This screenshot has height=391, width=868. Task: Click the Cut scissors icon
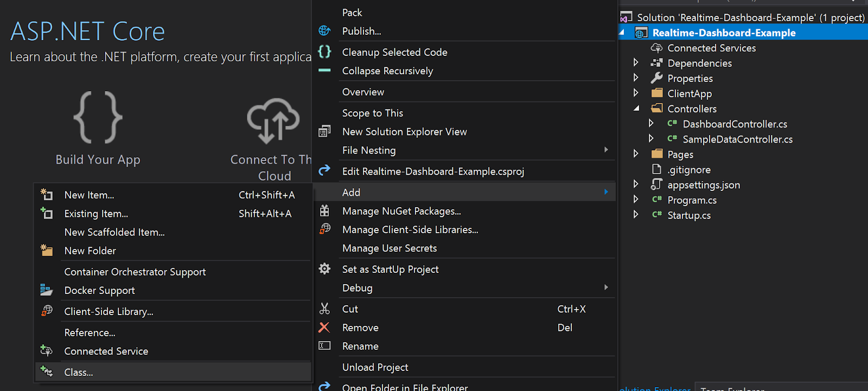point(324,309)
